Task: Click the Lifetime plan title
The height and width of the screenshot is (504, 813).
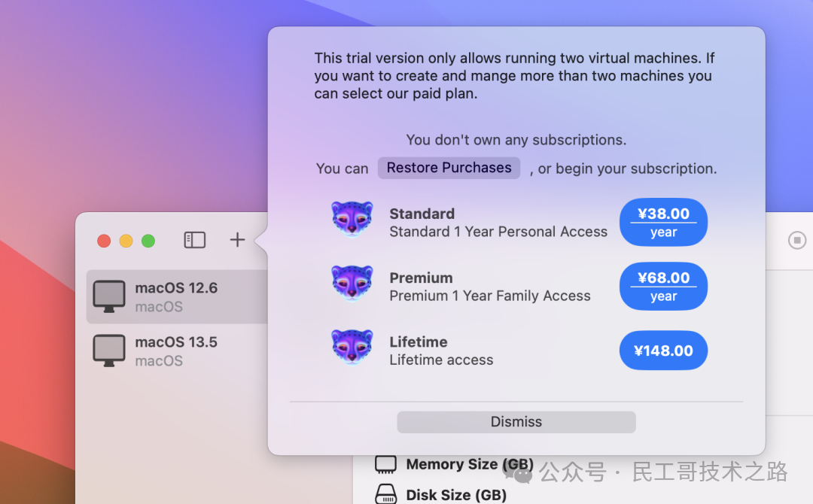Action: point(419,342)
